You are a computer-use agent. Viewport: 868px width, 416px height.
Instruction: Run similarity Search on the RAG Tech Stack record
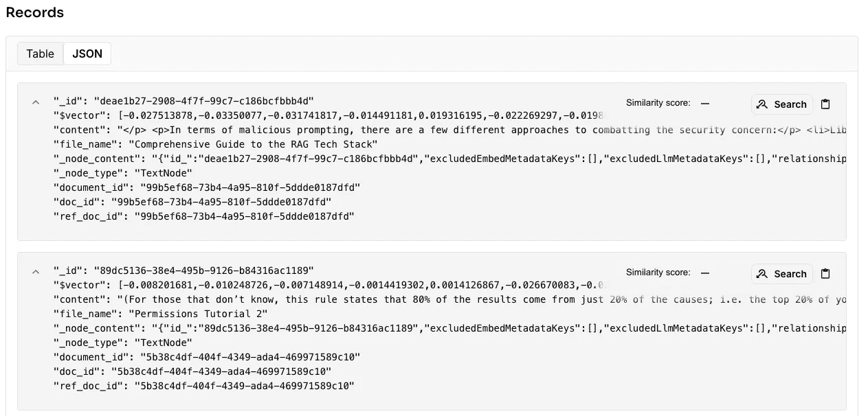781,104
